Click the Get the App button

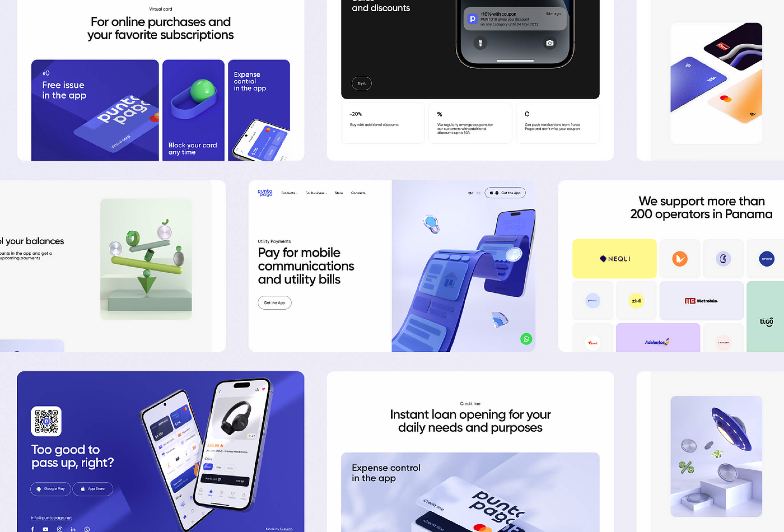point(274,302)
